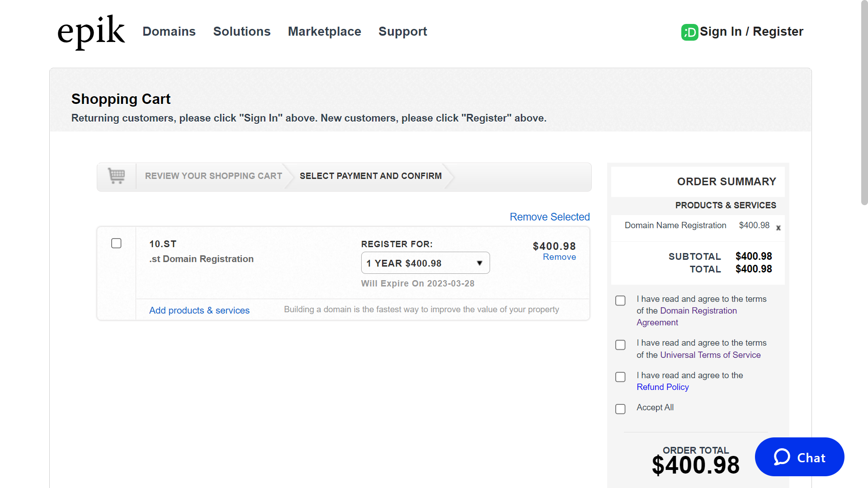Agree to Domain Registration Agreement checkbox

point(620,300)
